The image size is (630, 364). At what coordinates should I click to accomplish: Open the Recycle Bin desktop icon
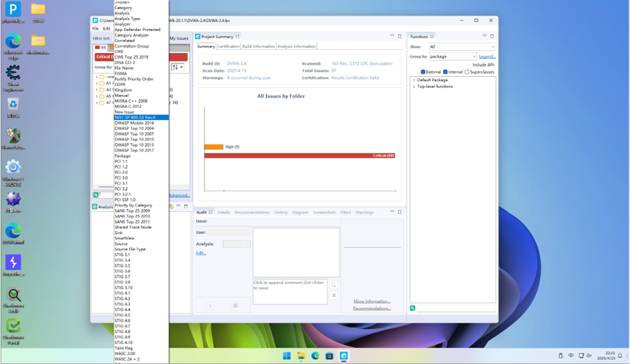click(x=13, y=108)
